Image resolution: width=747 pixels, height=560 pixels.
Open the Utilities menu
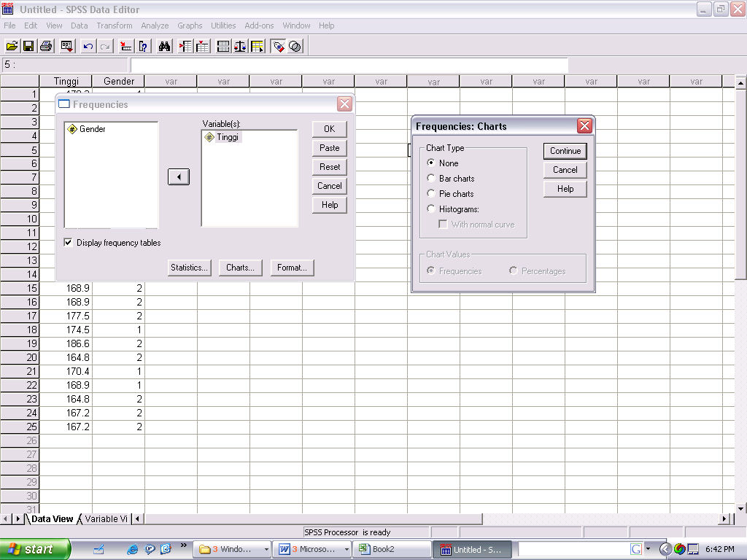[223, 26]
